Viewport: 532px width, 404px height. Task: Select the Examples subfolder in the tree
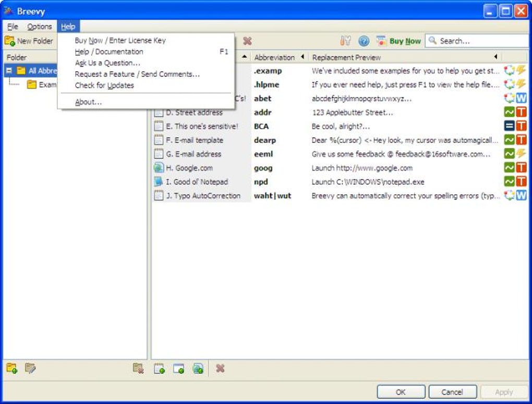tap(42, 84)
